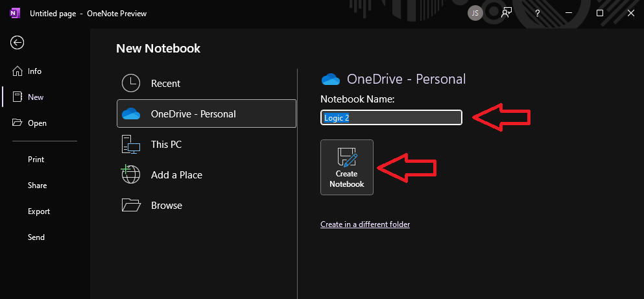Click the feedback icon in the title bar
Screen dimensions: 644x299
[x=506, y=13]
